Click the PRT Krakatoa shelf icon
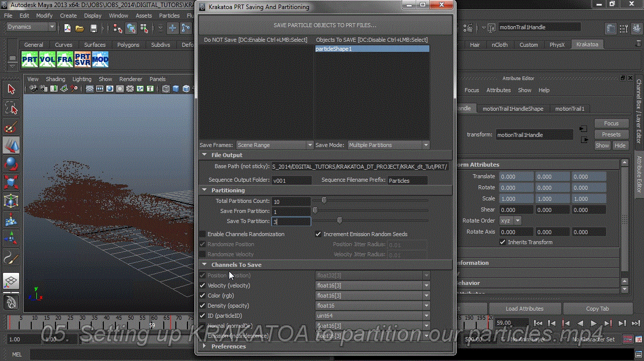 coord(30,59)
